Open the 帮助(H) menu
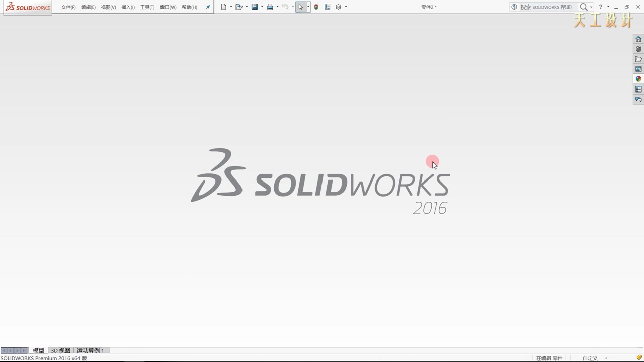Screen dimensions: 644x362 [189, 7]
